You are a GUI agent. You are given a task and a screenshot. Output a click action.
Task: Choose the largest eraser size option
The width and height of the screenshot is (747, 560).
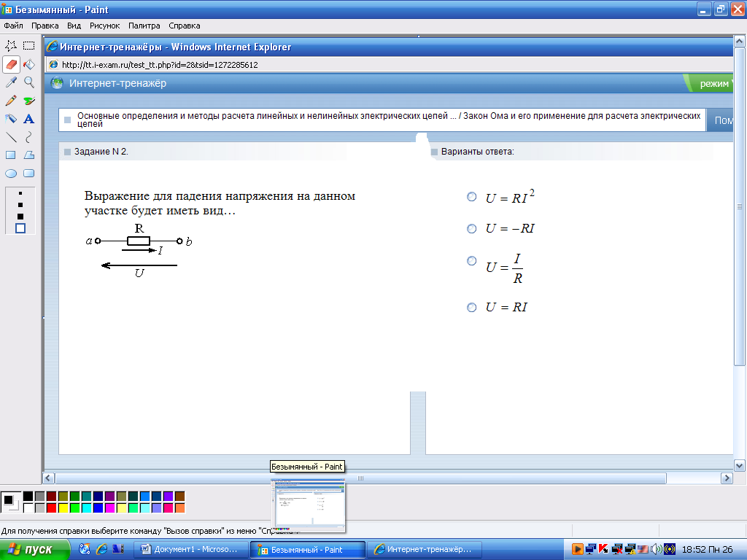pos(20,228)
